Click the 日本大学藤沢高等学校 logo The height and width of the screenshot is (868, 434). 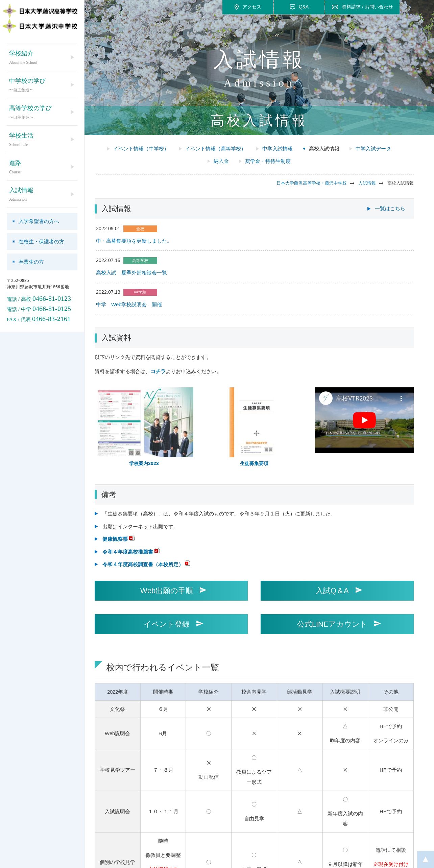coord(40,11)
